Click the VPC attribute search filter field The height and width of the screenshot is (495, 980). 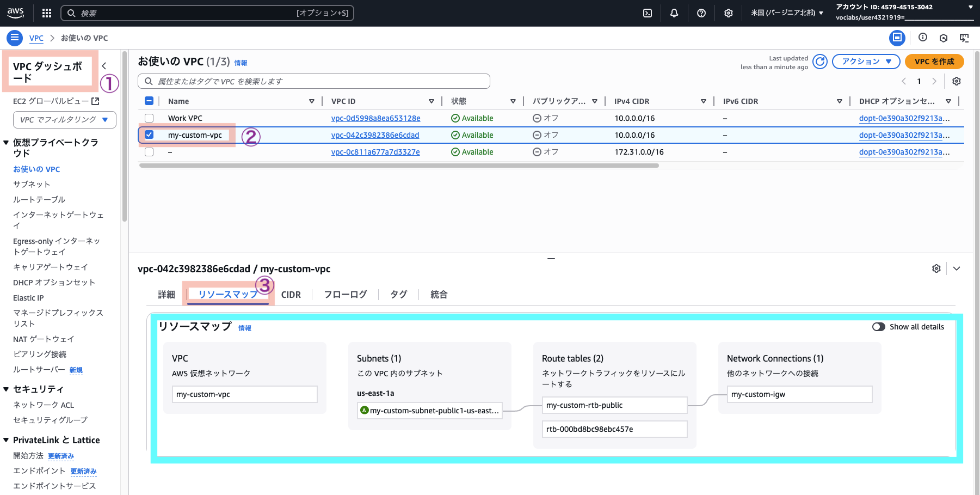click(314, 81)
